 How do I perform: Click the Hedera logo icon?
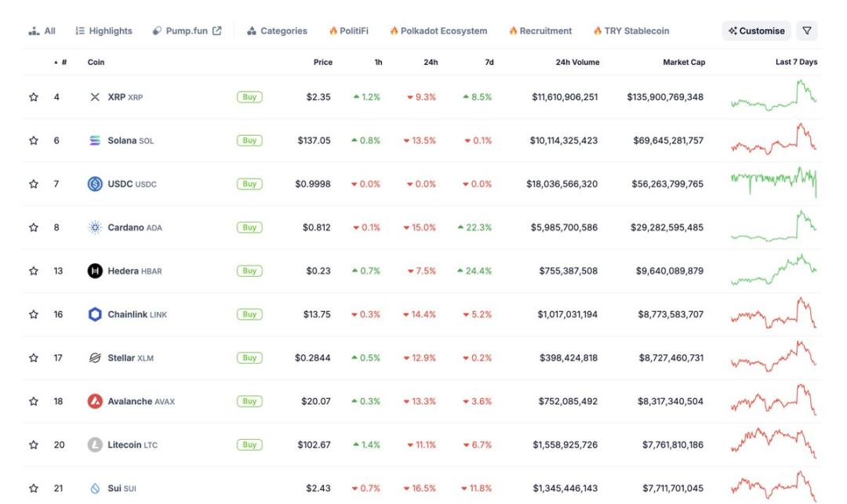(x=95, y=271)
